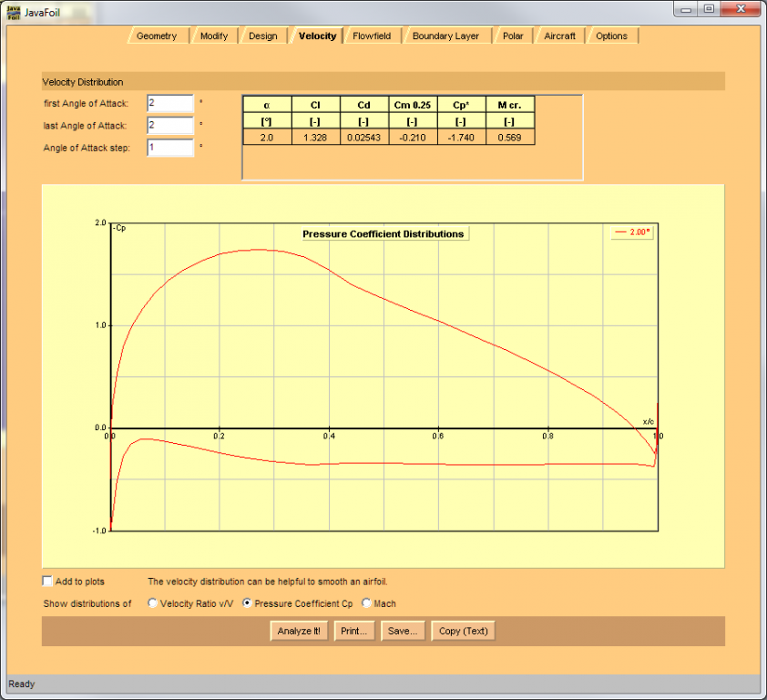767x700 pixels.
Task: Open the Polar tab
Action: (513, 36)
